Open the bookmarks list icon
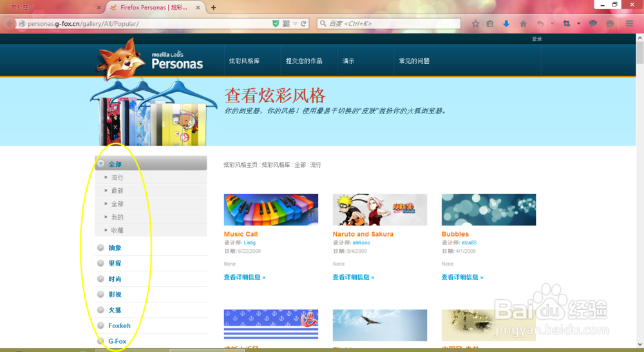Screen dimensions: 644x352 pyautogui.click(x=489, y=23)
